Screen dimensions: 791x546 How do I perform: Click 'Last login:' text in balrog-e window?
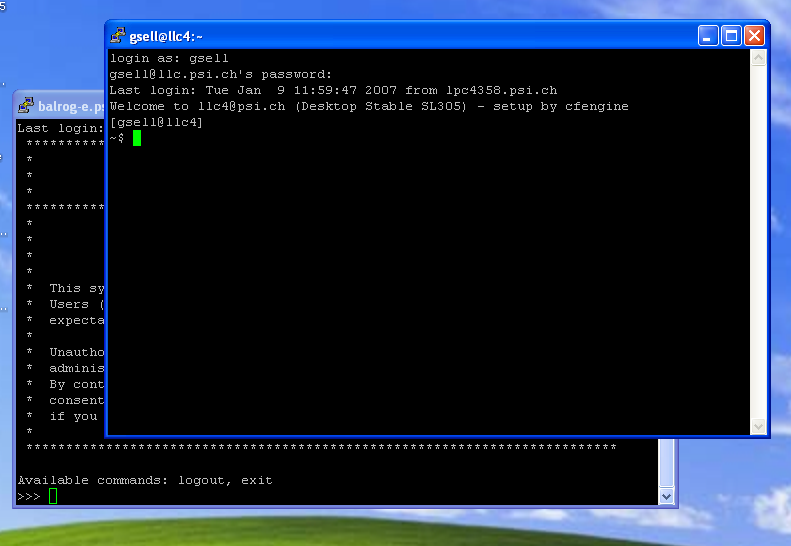(61, 128)
